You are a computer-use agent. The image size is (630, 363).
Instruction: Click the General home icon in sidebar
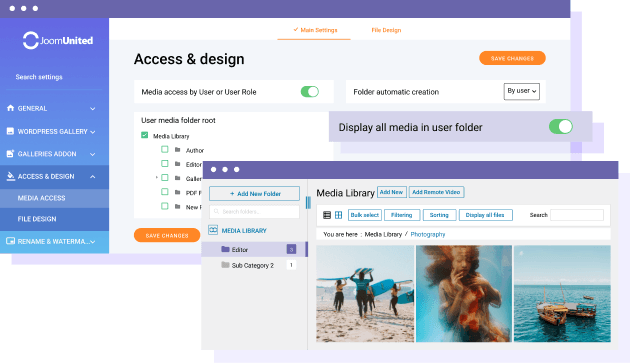click(x=10, y=108)
